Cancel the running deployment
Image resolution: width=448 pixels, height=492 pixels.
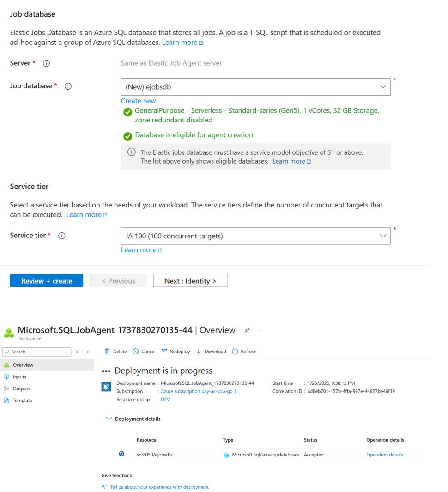144,352
